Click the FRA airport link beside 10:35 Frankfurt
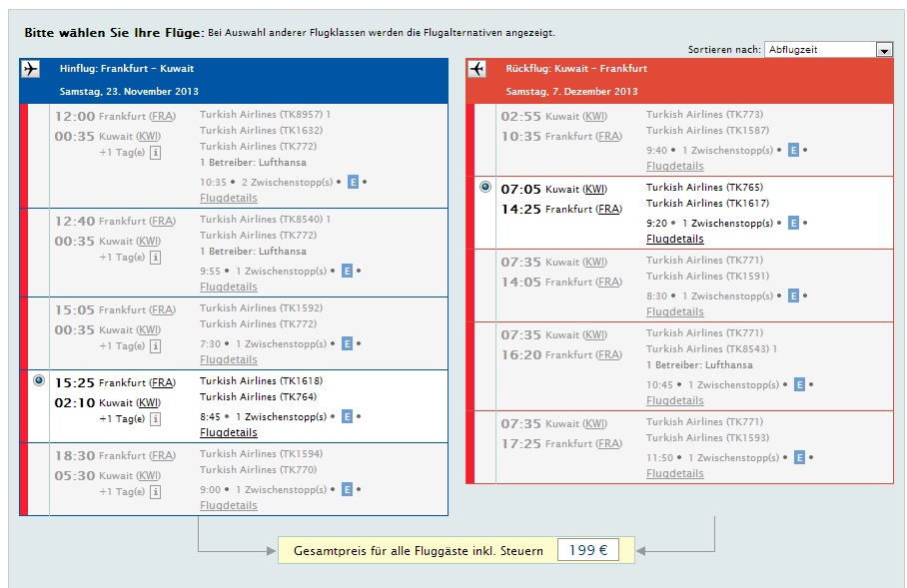The width and height of the screenshot is (907, 588). (609, 137)
